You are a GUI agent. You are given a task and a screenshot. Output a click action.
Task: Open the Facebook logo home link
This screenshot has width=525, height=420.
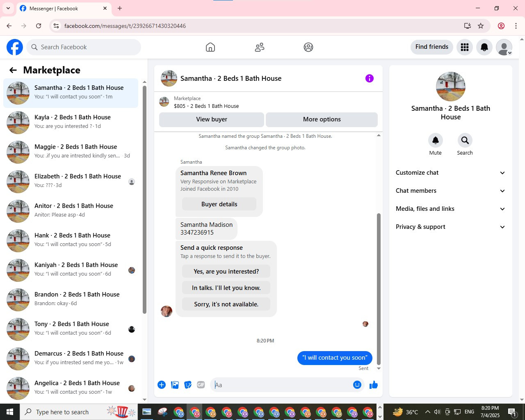click(x=15, y=47)
